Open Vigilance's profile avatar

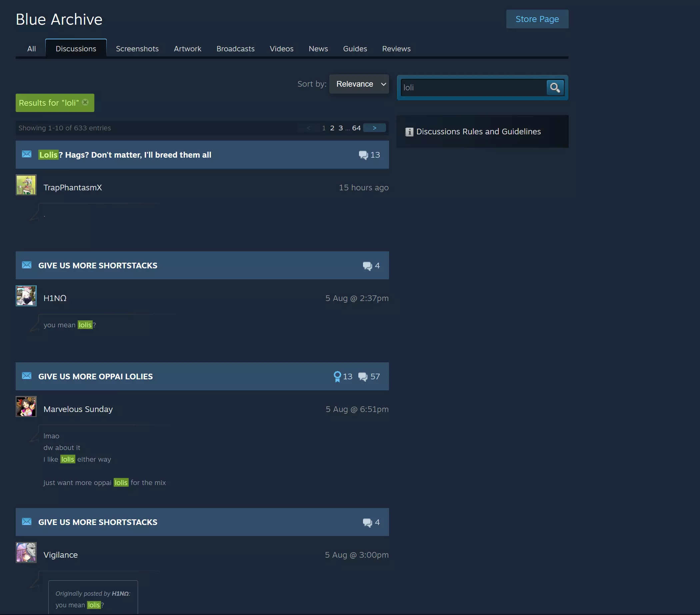(26, 552)
